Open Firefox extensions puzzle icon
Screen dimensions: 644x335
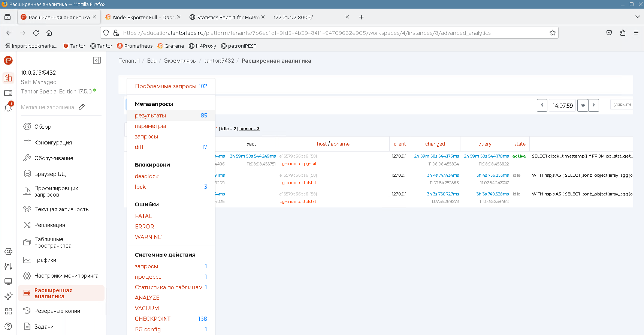[623, 33]
